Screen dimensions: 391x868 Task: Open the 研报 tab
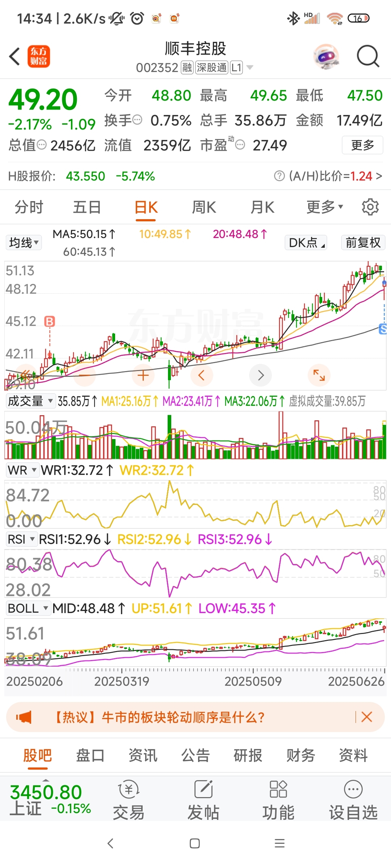[248, 755]
